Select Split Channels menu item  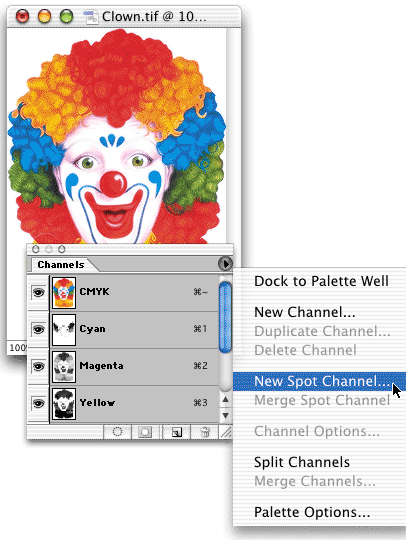click(302, 462)
